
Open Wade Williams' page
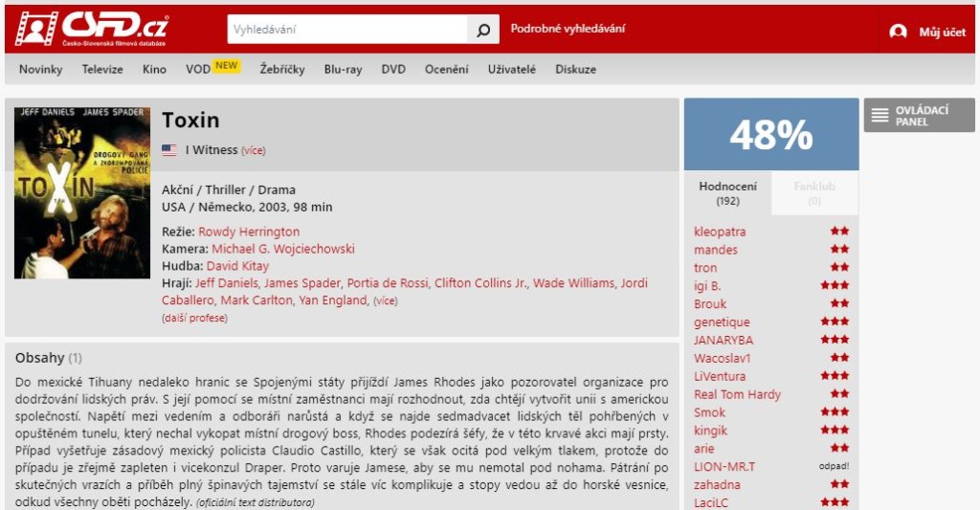(x=574, y=283)
